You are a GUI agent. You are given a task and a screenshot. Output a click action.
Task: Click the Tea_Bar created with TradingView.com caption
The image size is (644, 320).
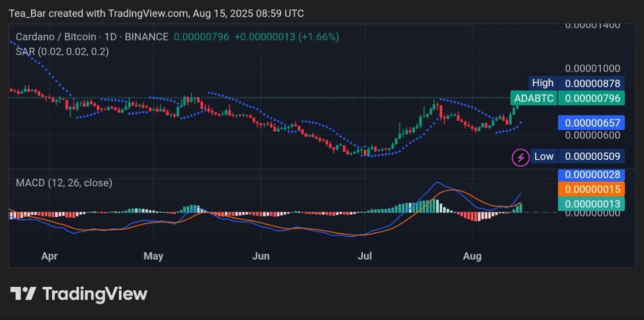point(156,14)
